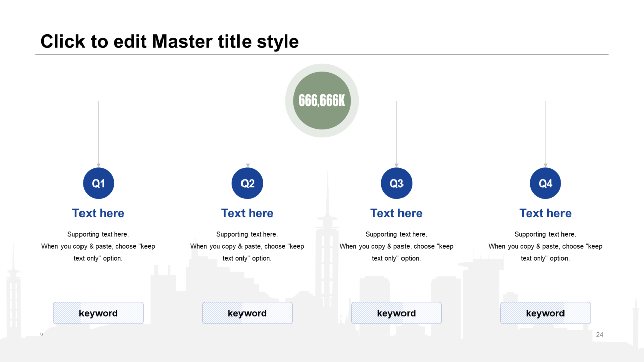Click the supporting text paragraph under Q1
Viewport: 644px width, 362px height.
[98, 246]
